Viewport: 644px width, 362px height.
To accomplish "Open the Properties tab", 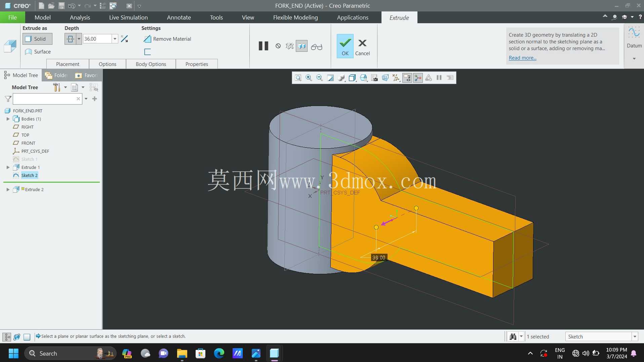I will pyautogui.click(x=197, y=64).
